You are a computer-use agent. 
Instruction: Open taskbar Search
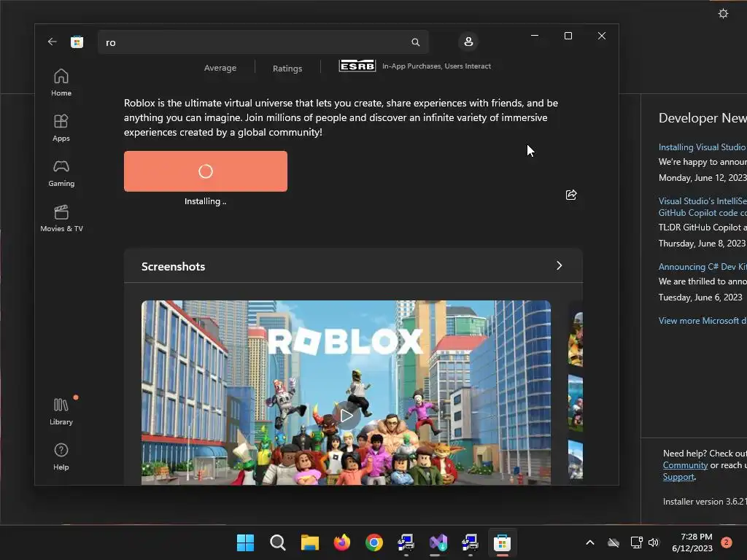[x=277, y=542]
